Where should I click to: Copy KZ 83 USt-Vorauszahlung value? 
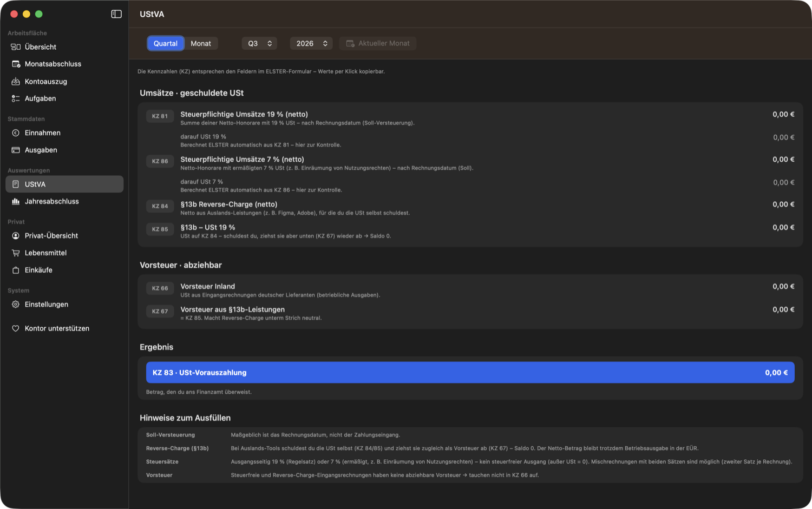470,373
